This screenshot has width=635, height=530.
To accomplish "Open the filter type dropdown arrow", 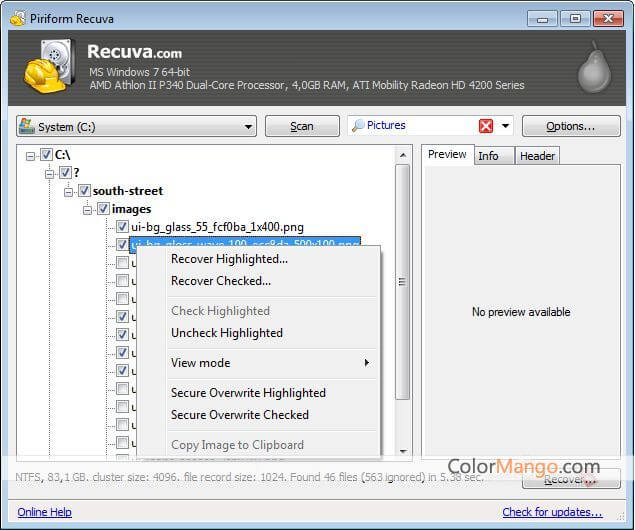I will [x=506, y=126].
